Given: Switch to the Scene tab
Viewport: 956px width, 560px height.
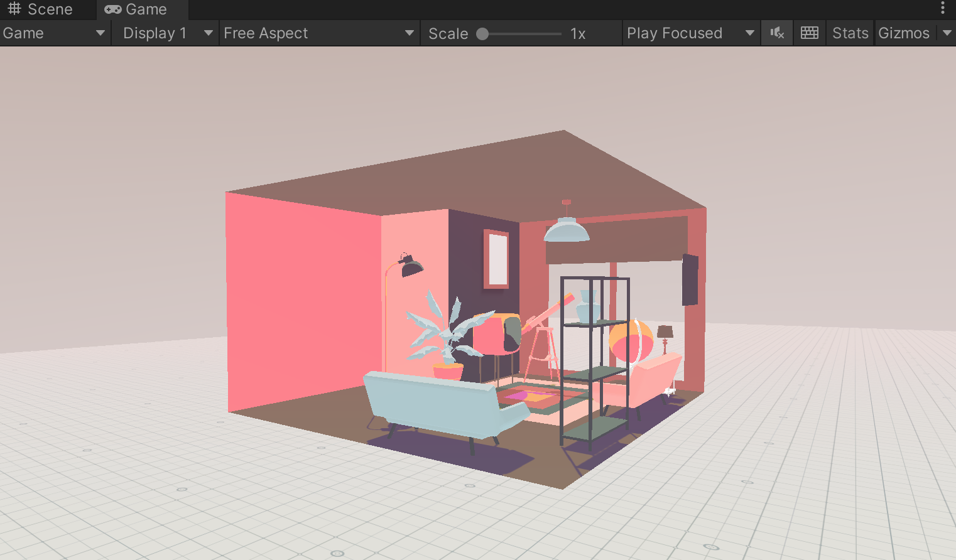Looking at the screenshot, I should pyautogui.click(x=41, y=9).
